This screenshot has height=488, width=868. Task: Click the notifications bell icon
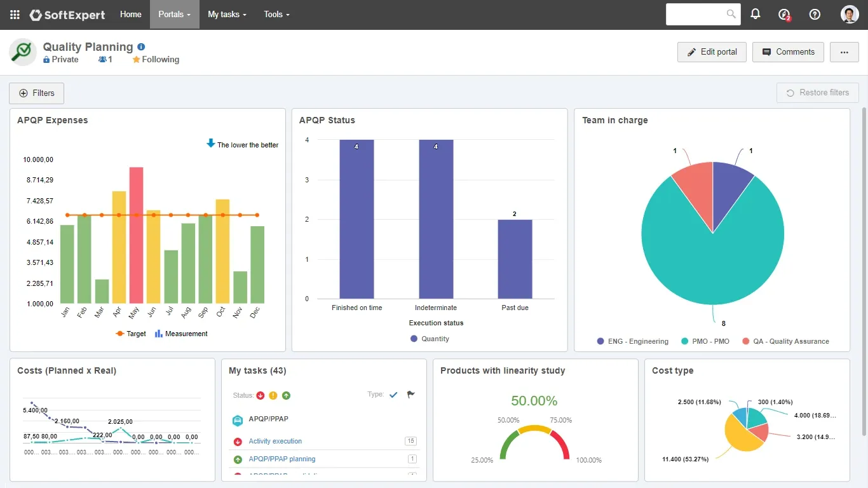(756, 14)
